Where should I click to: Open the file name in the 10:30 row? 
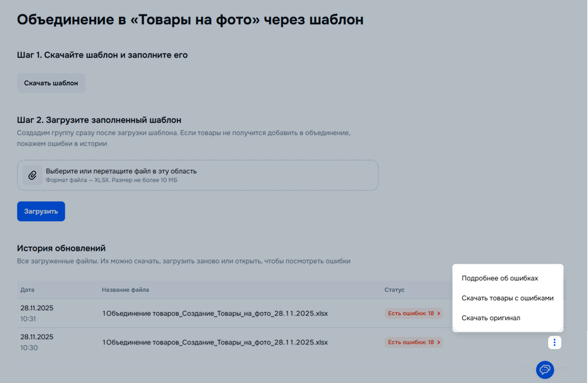215,342
